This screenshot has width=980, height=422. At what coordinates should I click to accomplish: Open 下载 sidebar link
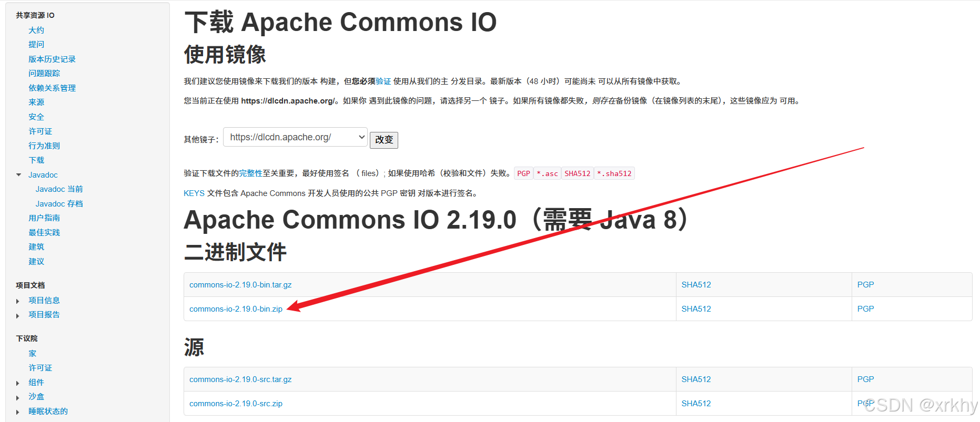click(36, 160)
